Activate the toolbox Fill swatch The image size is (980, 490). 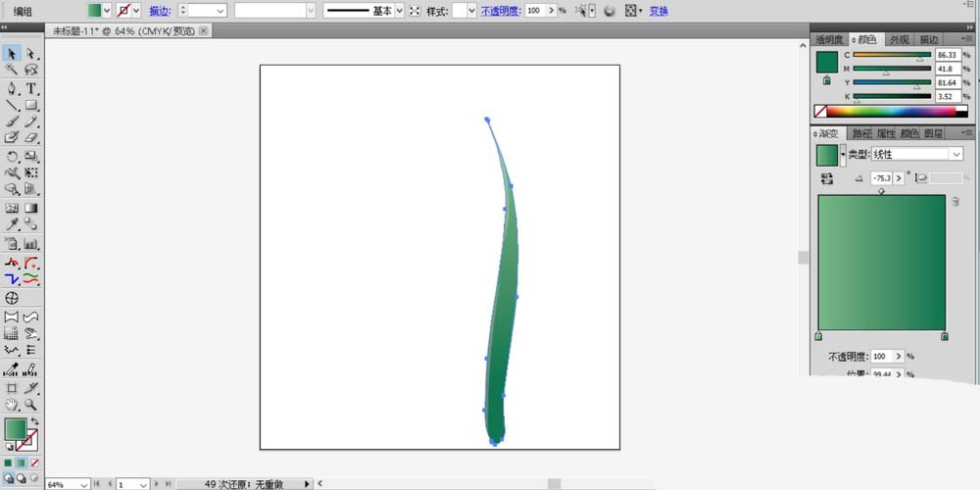click(x=16, y=429)
